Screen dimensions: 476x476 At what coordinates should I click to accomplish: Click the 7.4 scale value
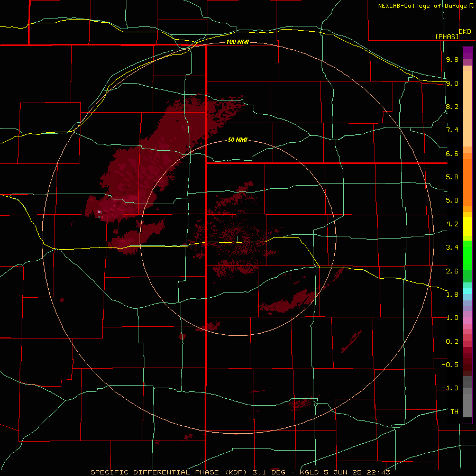[x=452, y=130]
